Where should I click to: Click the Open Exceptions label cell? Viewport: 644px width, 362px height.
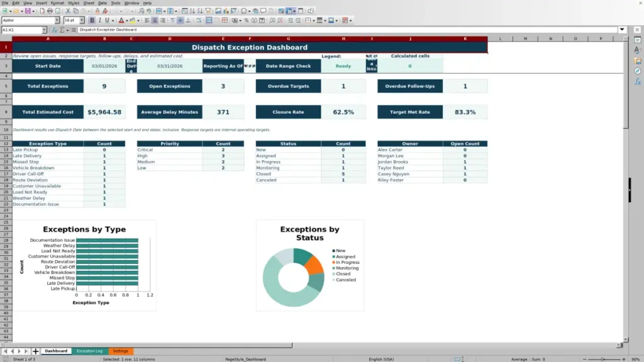[170, 86]
